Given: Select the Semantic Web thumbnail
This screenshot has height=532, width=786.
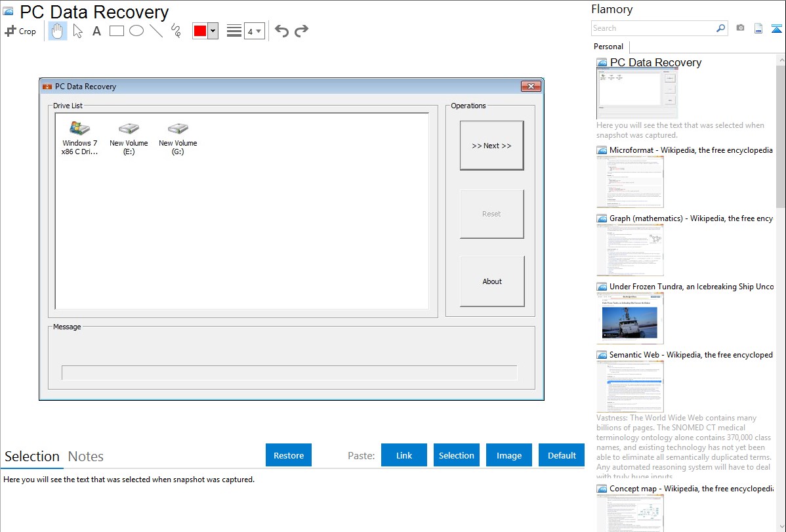Looking at the screenshot, I should [630, 386].
